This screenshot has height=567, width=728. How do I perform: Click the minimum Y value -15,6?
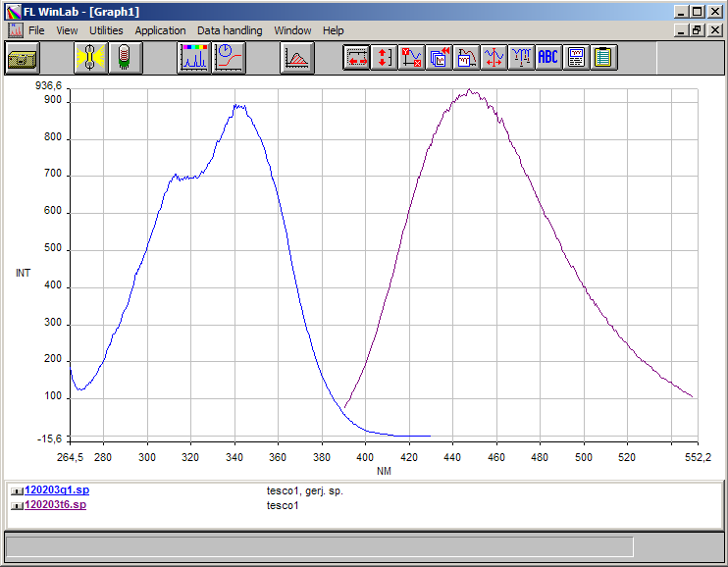(x=49, y=439)
